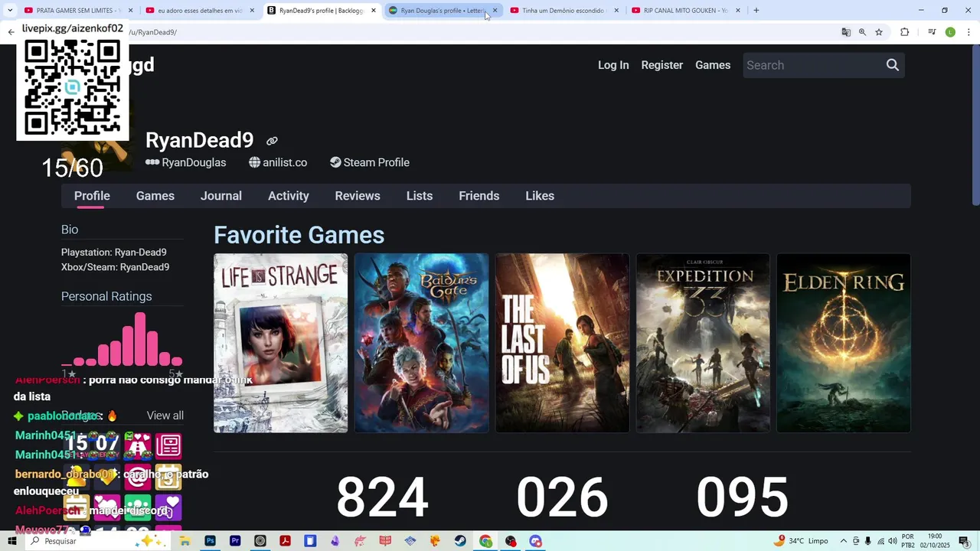Close the RyanDead9's profile Backloggd tab
The width and height of the screenshot is (980, 551).
(374, 10)
